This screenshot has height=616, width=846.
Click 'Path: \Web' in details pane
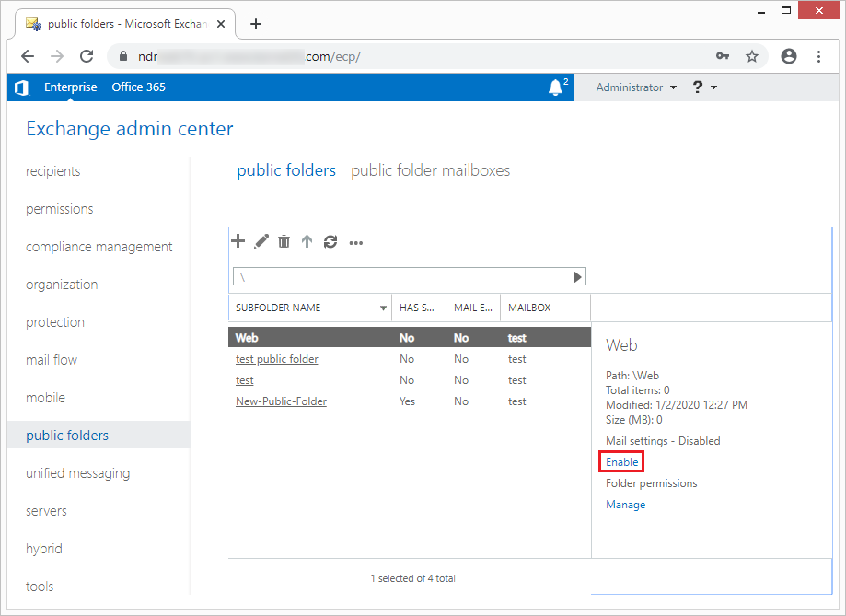(632, 375)
